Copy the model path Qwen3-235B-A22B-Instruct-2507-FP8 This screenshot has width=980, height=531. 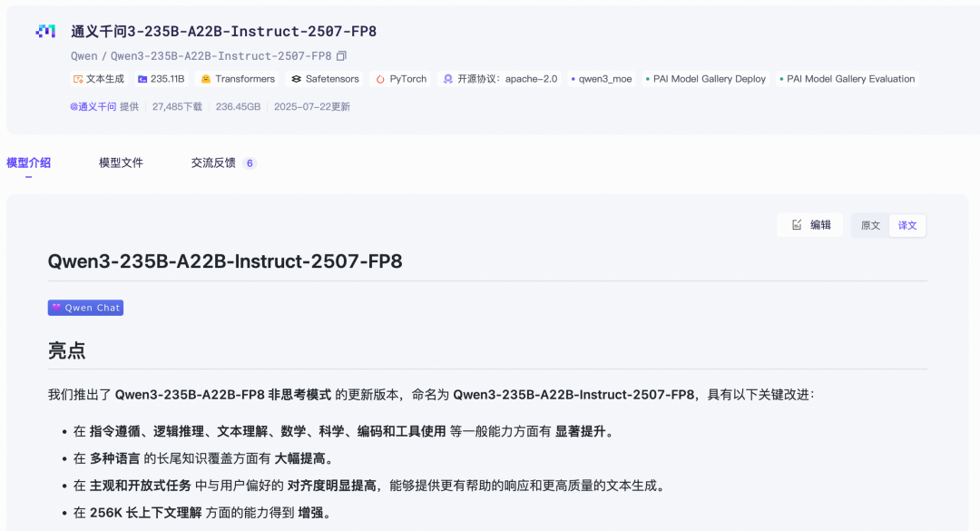(x=341, y=56)
